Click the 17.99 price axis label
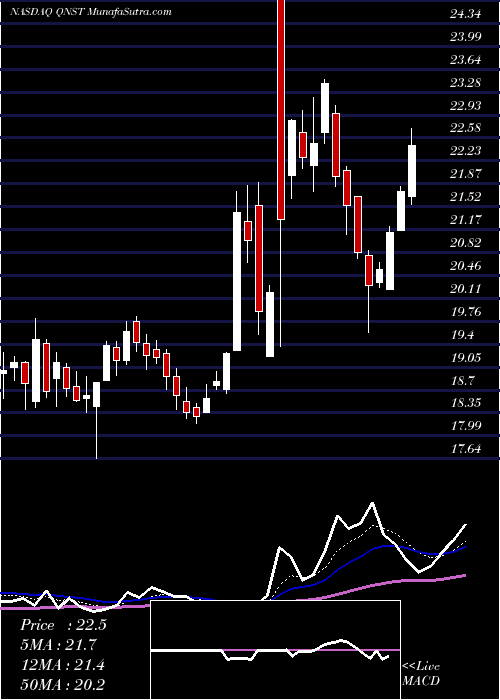The width and height of the screenshot is (500, 700). point(466,426)
